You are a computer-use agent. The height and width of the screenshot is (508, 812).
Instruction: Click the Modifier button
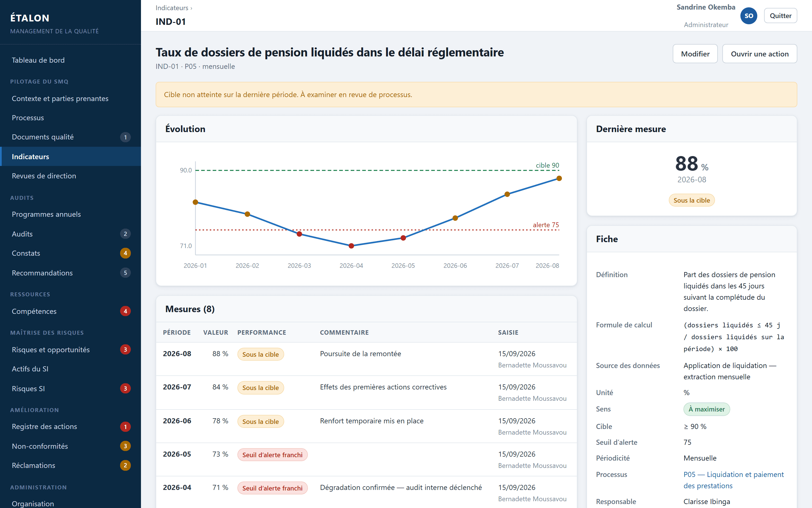coord(695,54)
